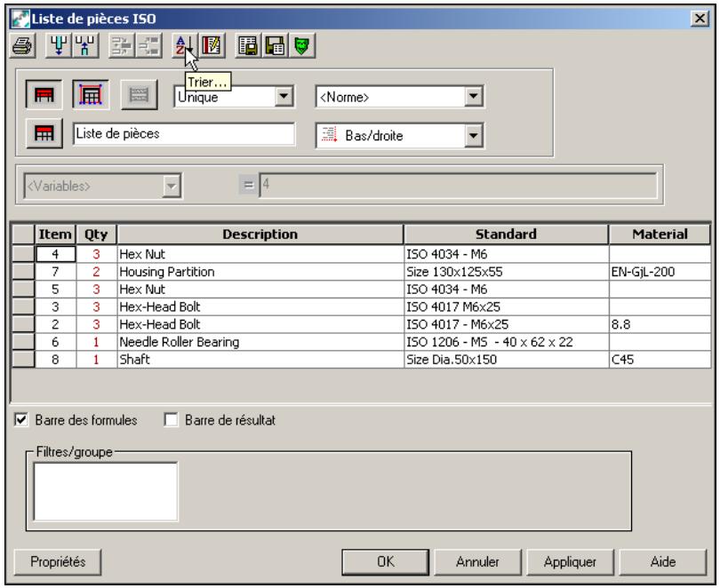Click the split items up arrow icon
720x588 pixels.
click(x=85, y=45)
